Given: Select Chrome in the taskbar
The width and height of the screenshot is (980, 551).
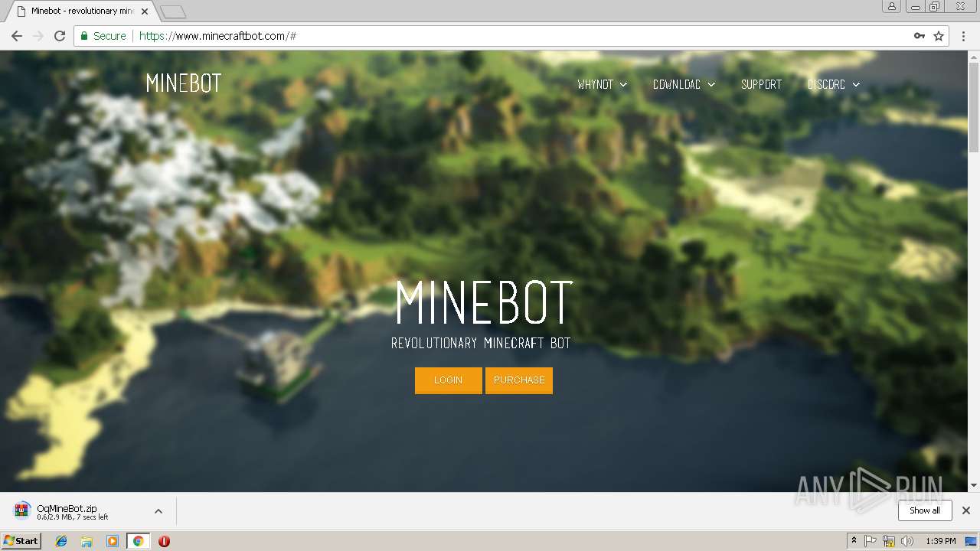Looking at the screenshot, I should pos(138,541).
